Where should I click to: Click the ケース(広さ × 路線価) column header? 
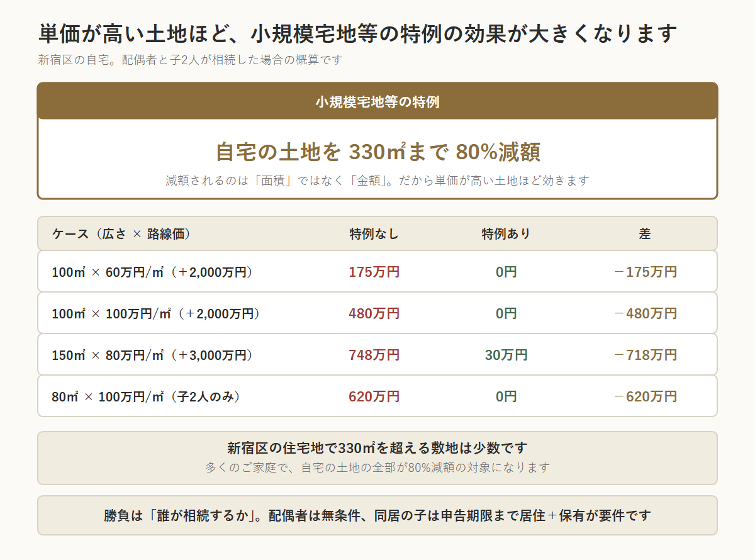point(121,234)
